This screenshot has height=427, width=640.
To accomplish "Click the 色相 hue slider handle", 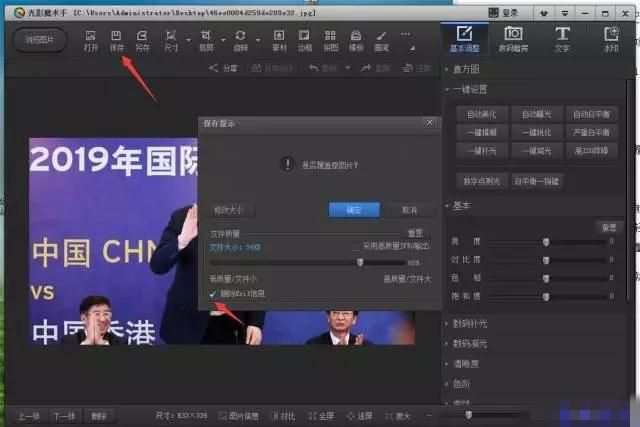I will 546,278.
